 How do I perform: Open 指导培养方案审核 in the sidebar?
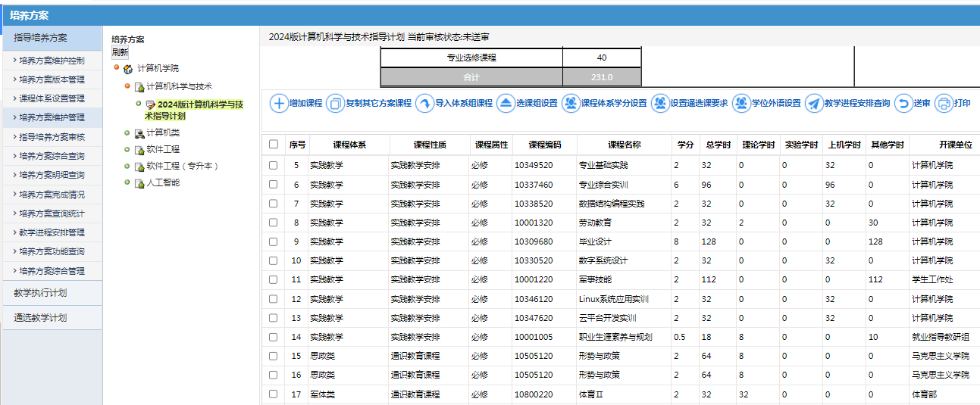pyautogui.click(x=52, y=137)
